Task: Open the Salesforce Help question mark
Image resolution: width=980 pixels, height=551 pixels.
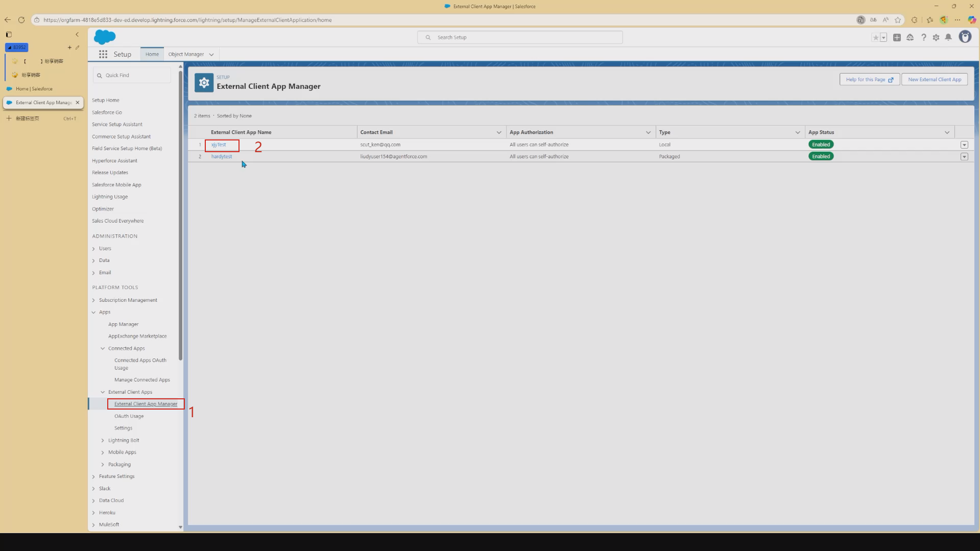Action: 923,37
